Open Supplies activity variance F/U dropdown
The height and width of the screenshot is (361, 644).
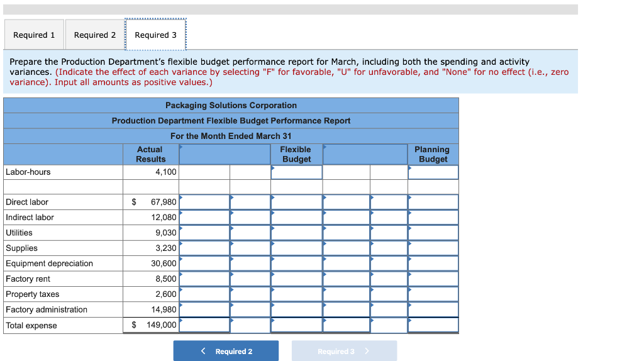389,248
